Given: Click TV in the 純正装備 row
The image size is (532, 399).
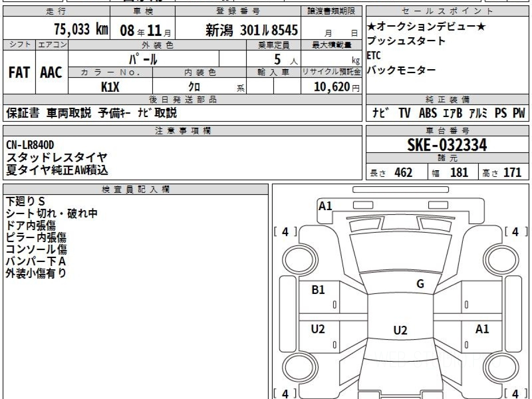Looking at the screenshot, I should pyautogui.click(x=404, y=113).
